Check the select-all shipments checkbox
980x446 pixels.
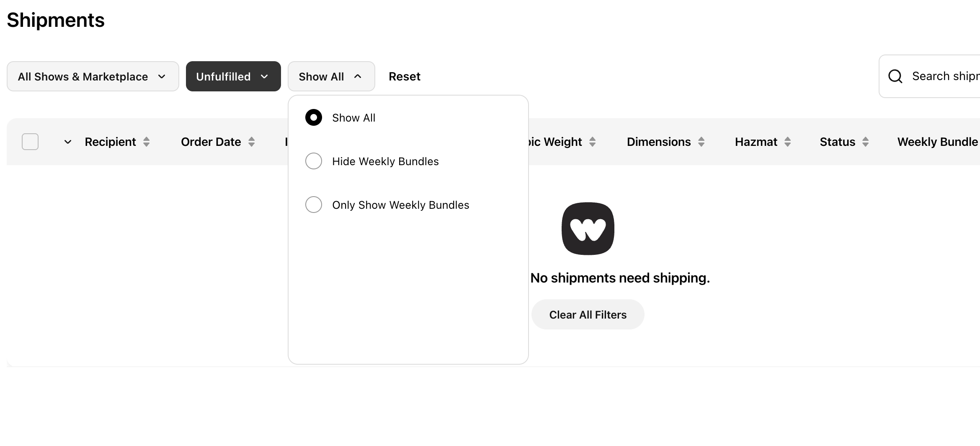[x=30, y=142]
